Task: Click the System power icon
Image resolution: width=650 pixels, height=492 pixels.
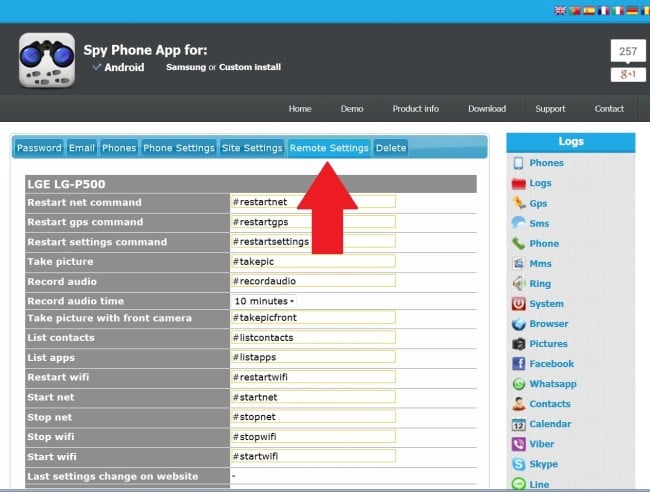Action: coord(519,303)
